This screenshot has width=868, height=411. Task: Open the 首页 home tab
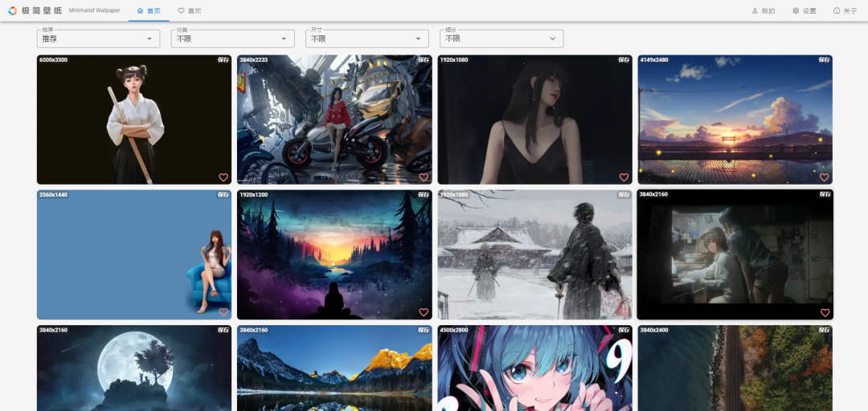click(x=149, y=10)
